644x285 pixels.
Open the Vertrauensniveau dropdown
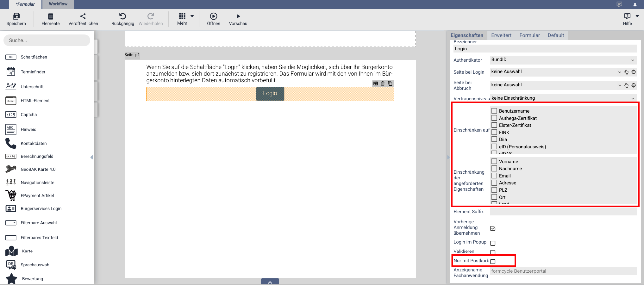563,98
